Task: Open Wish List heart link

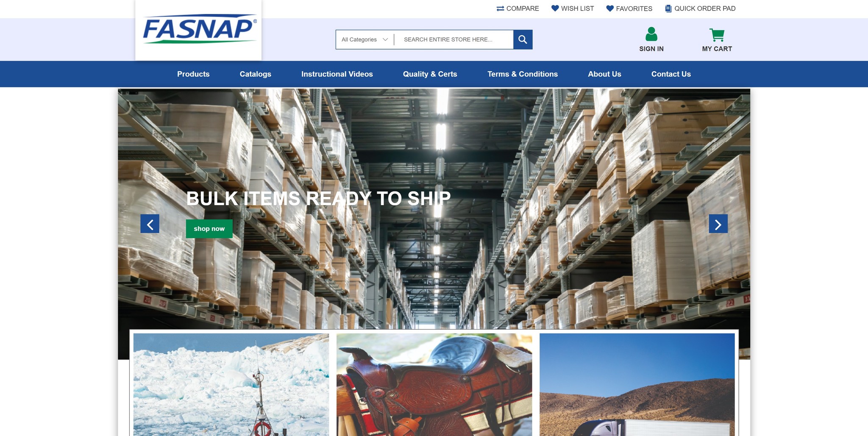Action: (x=573, y=8)
